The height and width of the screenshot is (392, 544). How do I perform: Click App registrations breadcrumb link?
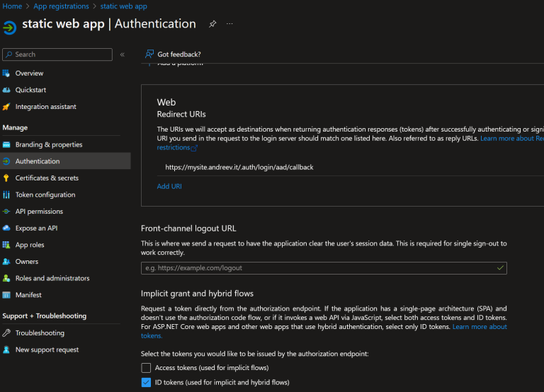[x=61, y=6]
